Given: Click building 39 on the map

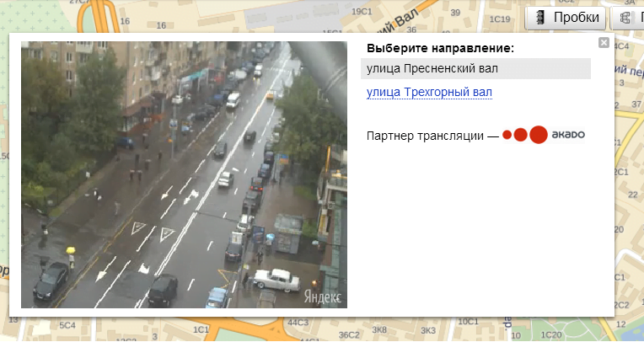Looking at the screenshot, I should (x=455, y=12).
